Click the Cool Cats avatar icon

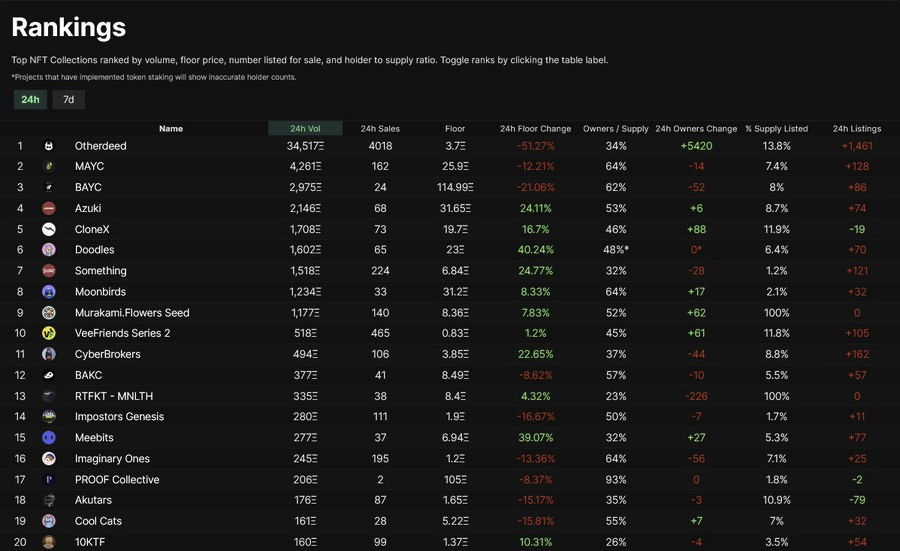click(49, 521)
